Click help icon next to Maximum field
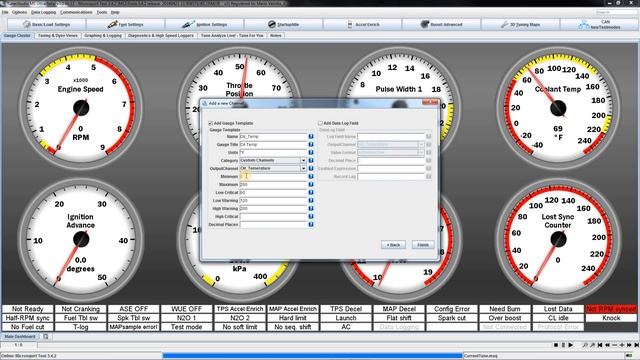This screenshot has height=360, width=640. [311, 184]
